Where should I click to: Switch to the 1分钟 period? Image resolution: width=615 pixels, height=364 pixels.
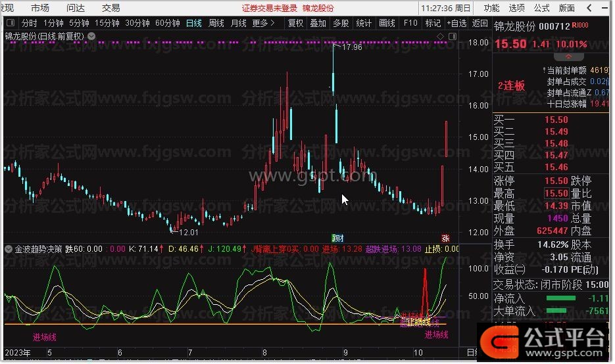pyautogui.click(x=53, y=23)
